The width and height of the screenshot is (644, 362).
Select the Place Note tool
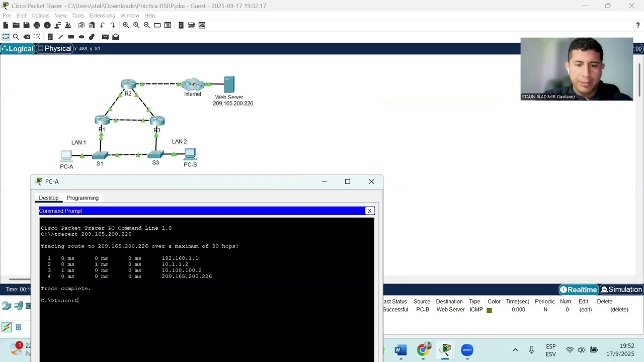tap(50, 37)
